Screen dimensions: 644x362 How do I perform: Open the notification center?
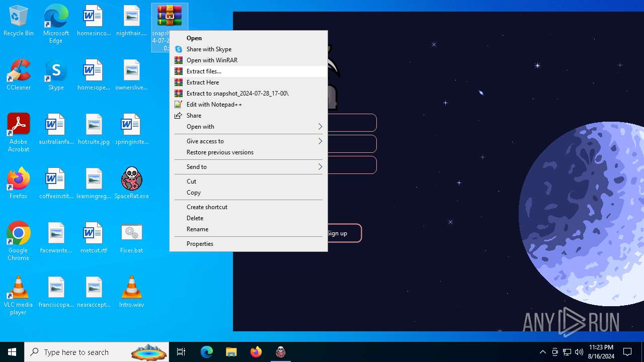click(x=627, y=352)
